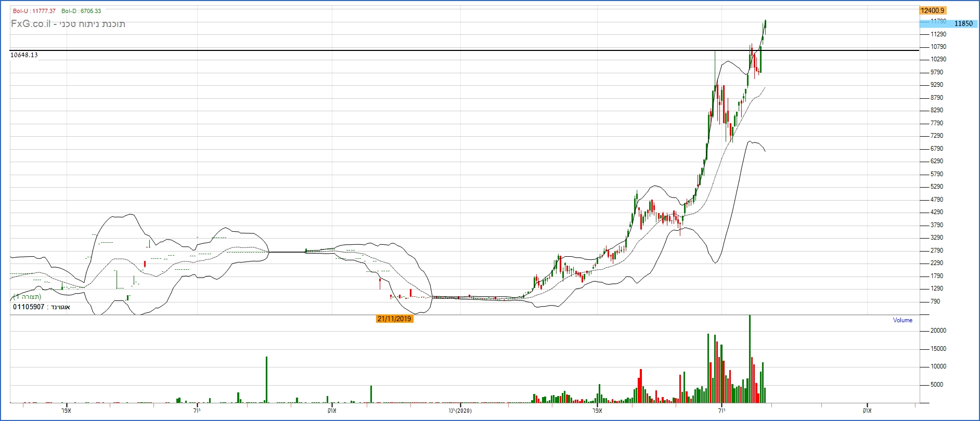Click the 3790 price axis label
Viewport: 980px width, 421px height.
coord(937,225)
